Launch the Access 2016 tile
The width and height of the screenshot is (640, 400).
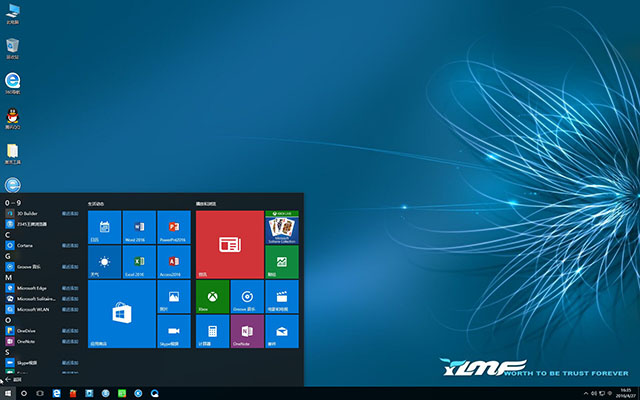[174, 262]
